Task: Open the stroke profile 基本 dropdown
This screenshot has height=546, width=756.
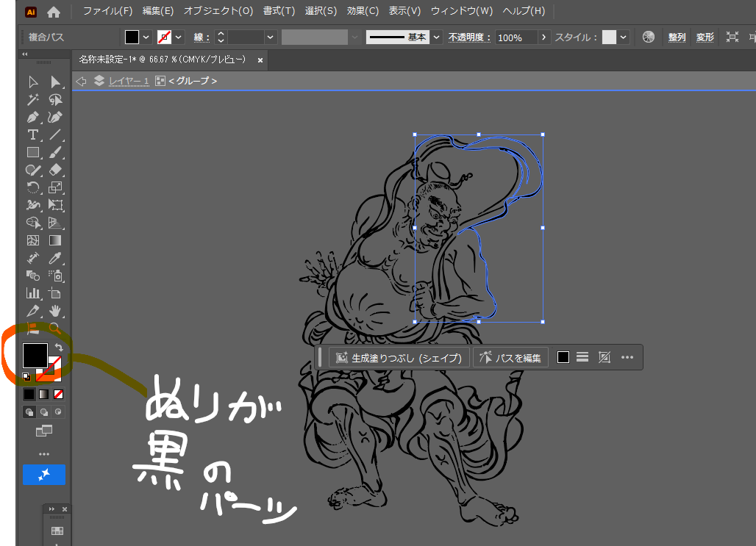Action: tap(437, 37)
